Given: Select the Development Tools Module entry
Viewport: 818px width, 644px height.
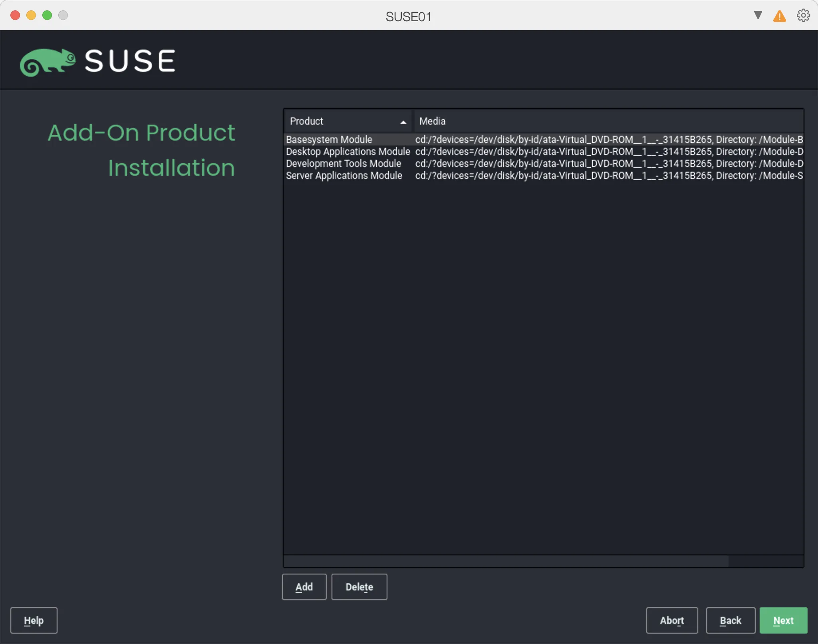Looking at the screenshot, I should click(x=343, y=164).
